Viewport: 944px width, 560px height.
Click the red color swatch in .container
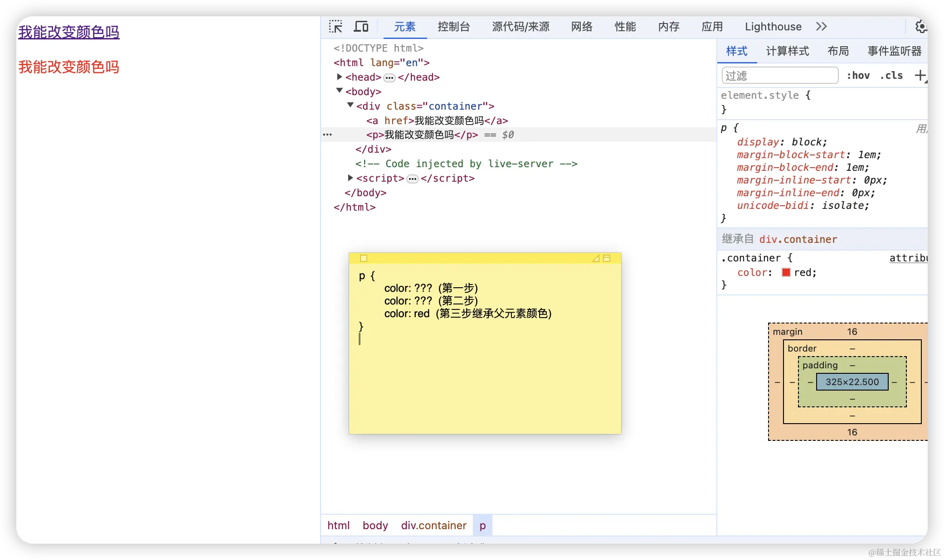tap(786, 272)
